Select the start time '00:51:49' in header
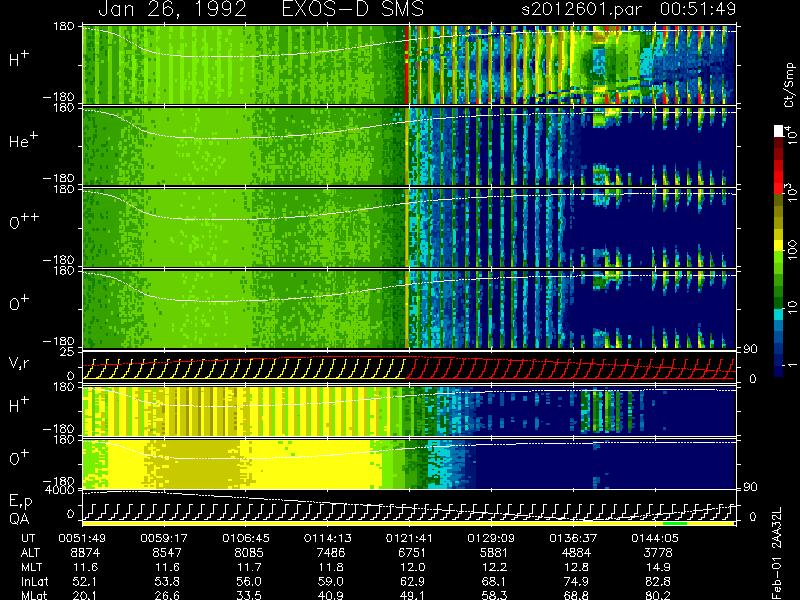800x600 pixels. (698, 9)
